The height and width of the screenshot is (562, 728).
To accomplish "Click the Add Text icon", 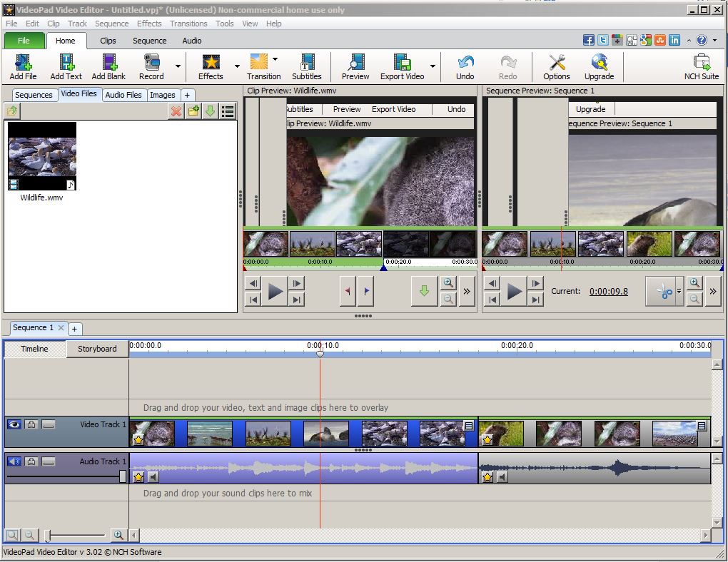I will 66,67.
